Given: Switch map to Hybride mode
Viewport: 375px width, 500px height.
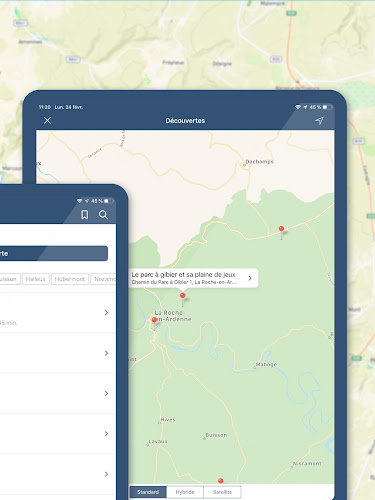Looking at the screenshot, I should [x=185, y=492].
